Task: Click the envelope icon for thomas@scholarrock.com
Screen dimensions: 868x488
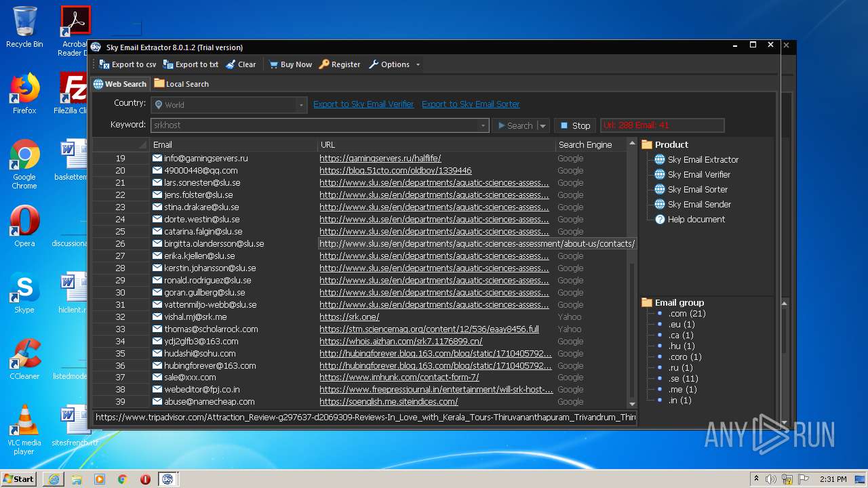Action: click(157, 329)
